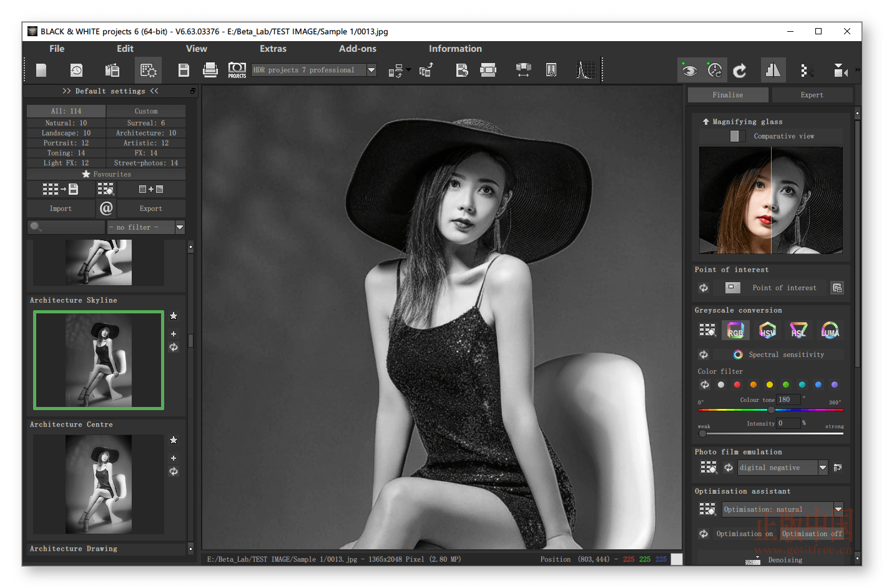Click the histogram icon in the toolbar
This screenshot has width=884, height=588.
point(585,70)
